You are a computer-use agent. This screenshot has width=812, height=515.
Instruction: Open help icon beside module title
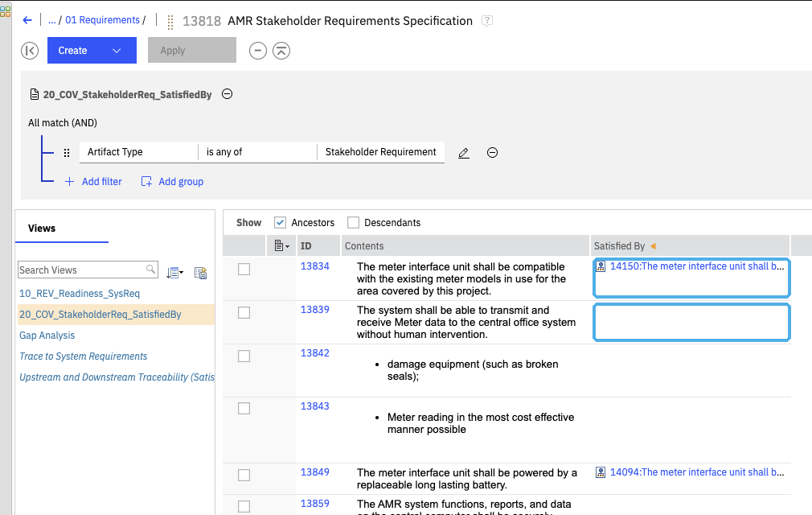pos(486,21)
